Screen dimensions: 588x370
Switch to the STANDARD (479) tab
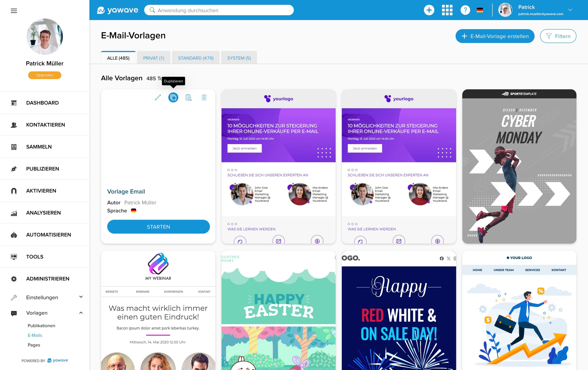coord(196,58)
